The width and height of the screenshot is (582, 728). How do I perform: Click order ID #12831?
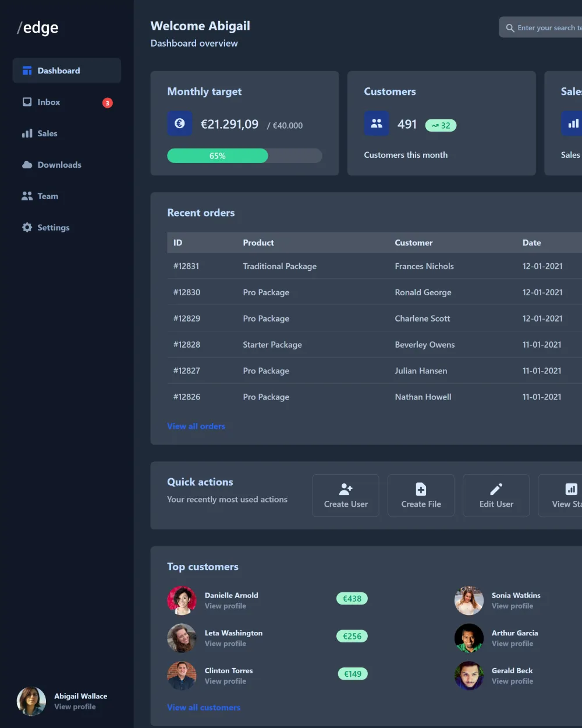point(186,266)
